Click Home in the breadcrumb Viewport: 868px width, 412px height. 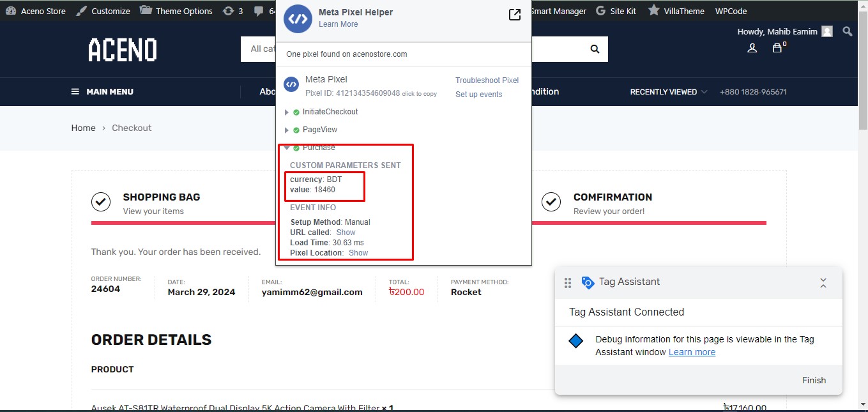click(x=83, y=128)
